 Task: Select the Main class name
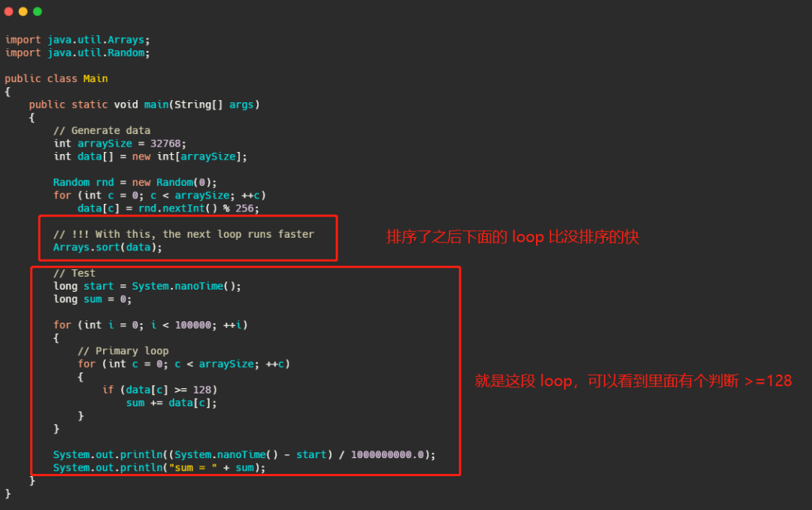click(95, 79)
